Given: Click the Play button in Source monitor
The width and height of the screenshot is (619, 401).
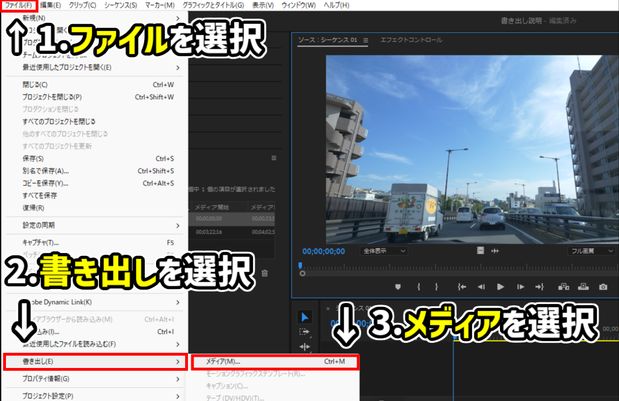Looking at the screenshot, I should pos(500,287).
